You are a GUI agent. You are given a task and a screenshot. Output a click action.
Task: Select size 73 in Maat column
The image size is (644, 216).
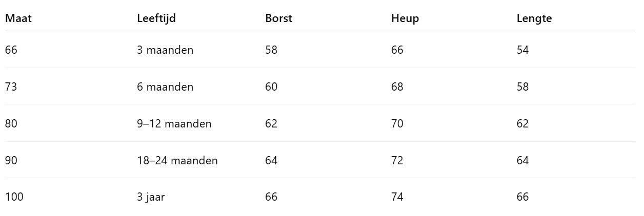[x=11, y=87]
